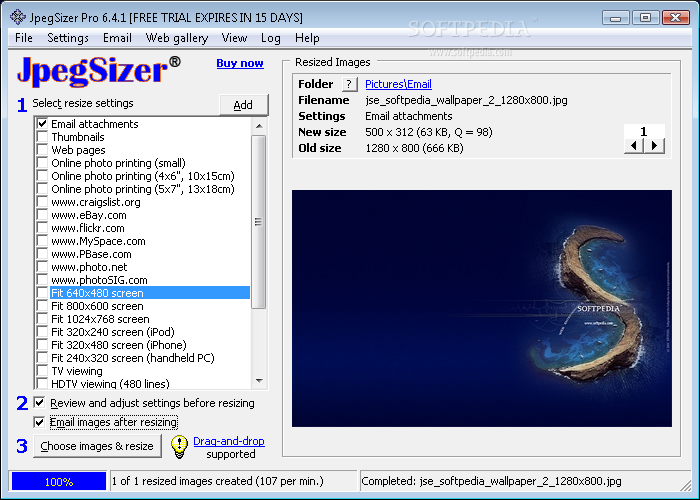This screenshot has width=700, height=500.
Task: Click the Drag-and-drop link
Action: tap(229, 441)
